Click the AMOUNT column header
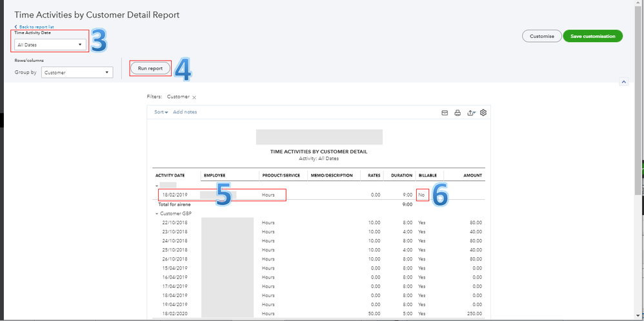This screenshot has height=321, width=644. (x=472, y=175)
